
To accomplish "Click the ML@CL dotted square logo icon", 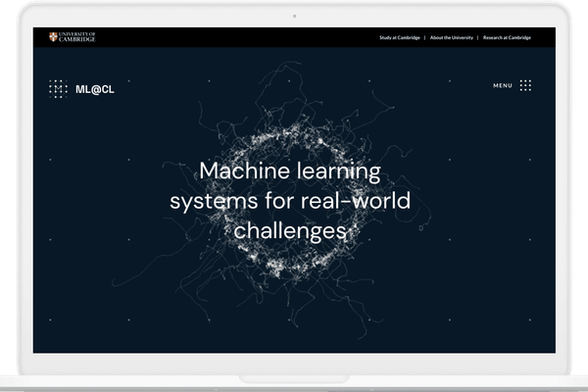I will click(x=58, y=89).
